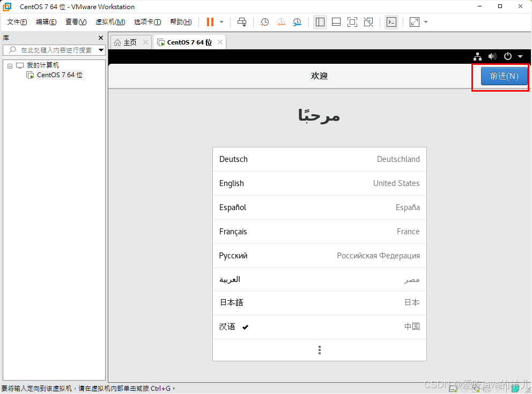Pause the virtual machine
This screenshot has width=532, height=394.
pos(210,22)
